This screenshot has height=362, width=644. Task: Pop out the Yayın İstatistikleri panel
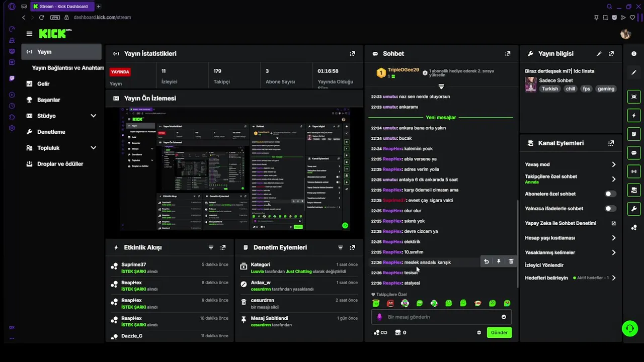[352, 54]
